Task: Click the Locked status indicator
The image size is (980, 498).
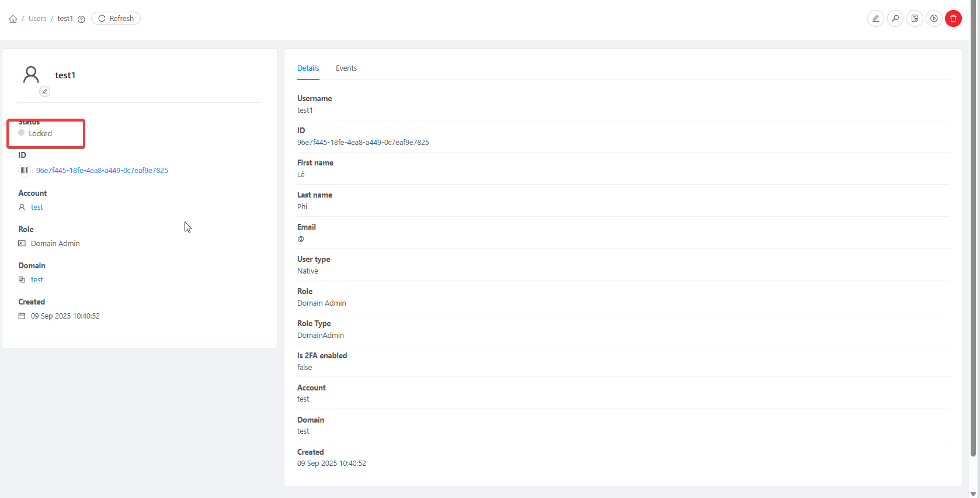Action: pos(40,134)
